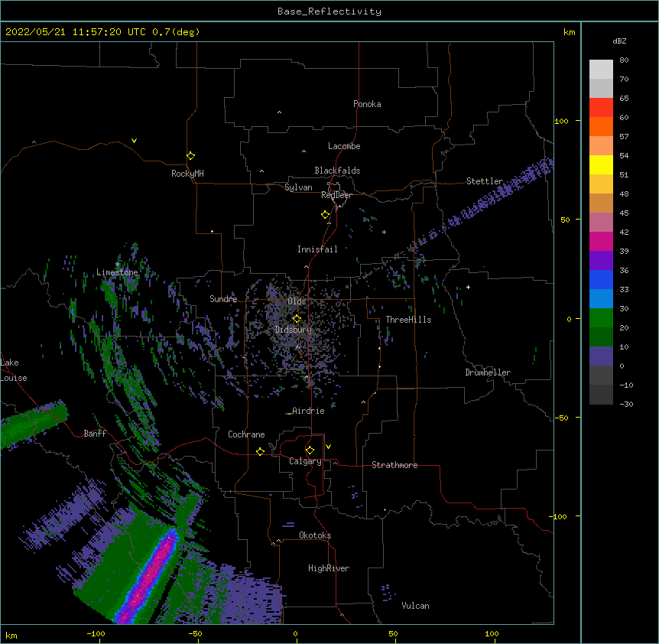Click the Limestone label
Screen dimensions: 659x644
coord(117,272)
